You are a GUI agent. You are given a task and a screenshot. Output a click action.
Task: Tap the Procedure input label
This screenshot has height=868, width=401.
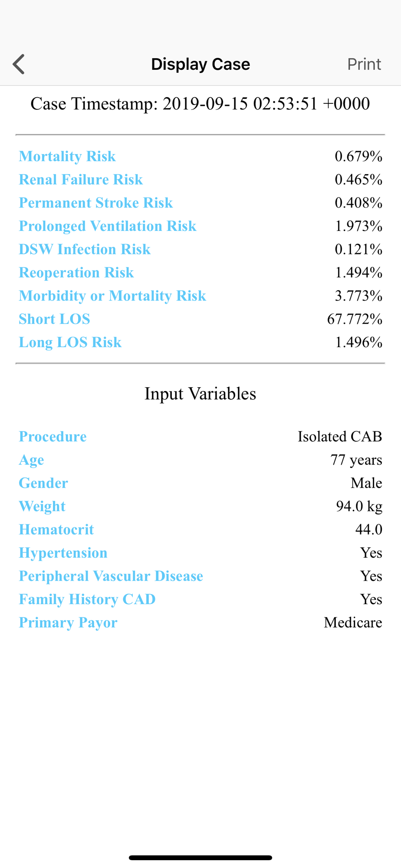click(x=53, y=437)
